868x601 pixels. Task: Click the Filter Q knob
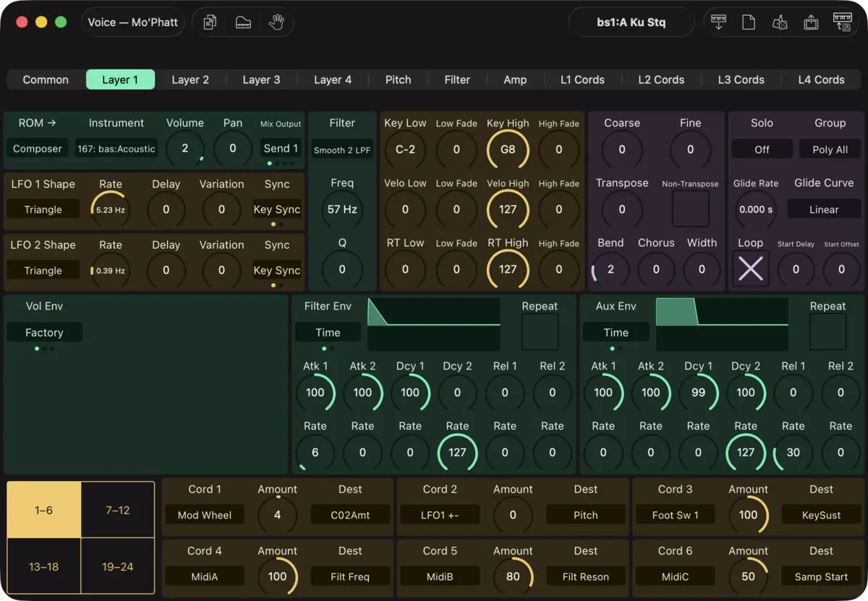(x=342, y=269)
